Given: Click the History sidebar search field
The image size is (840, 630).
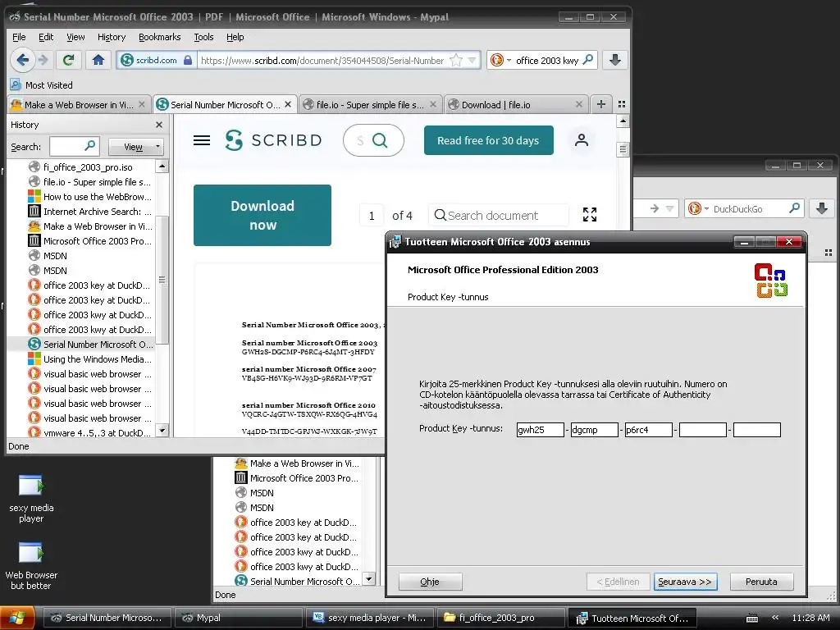Looking at the screenshot, I should pyautogui.click(x=73, y=146).
